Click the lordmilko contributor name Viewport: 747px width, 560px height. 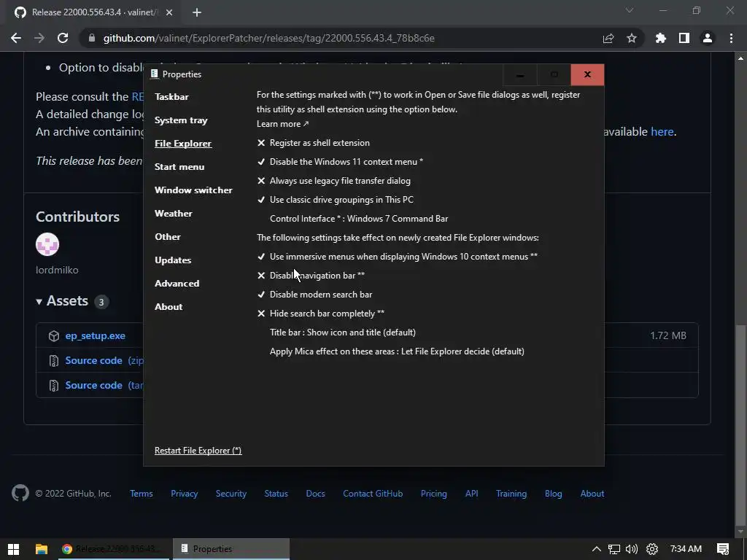[x=57, y=270]
